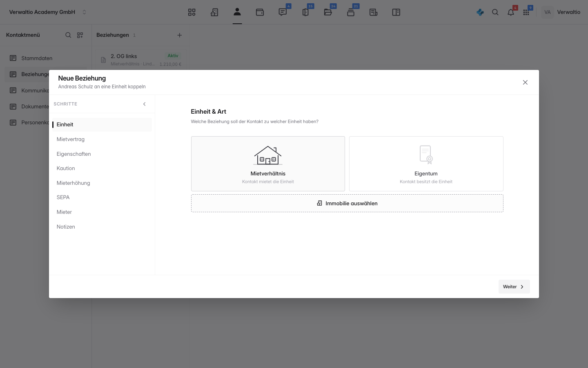
Task: Open the wallet icon in top navigation
Action: click(260, 12)
